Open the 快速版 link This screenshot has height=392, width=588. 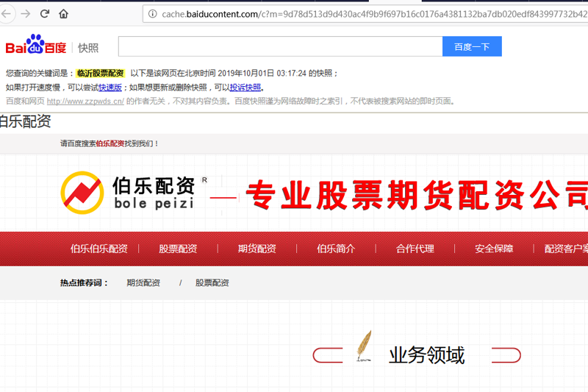pos(110,88)
